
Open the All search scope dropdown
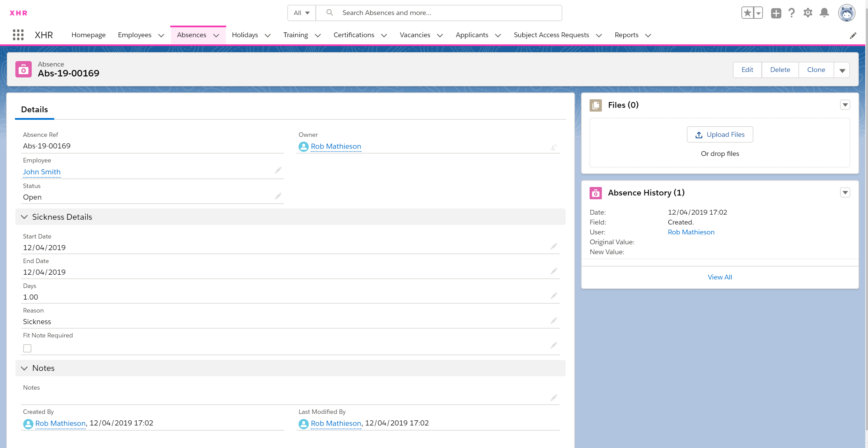(x=301, y=13)
